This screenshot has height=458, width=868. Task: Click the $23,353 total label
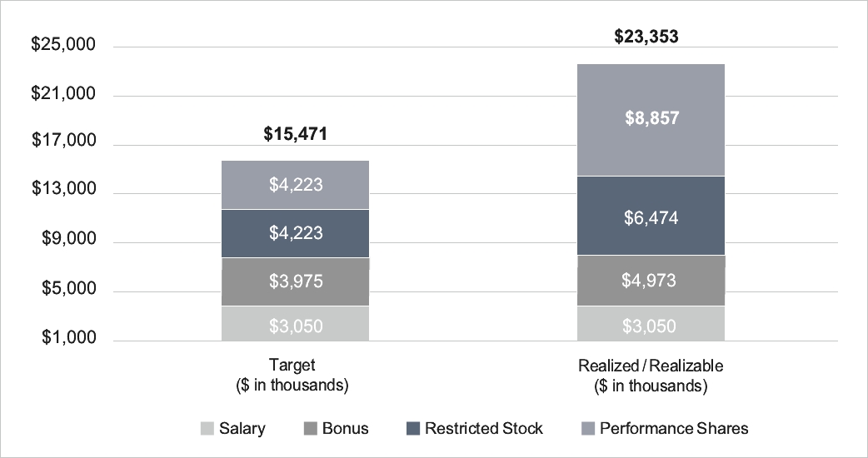tap(651, 37)
